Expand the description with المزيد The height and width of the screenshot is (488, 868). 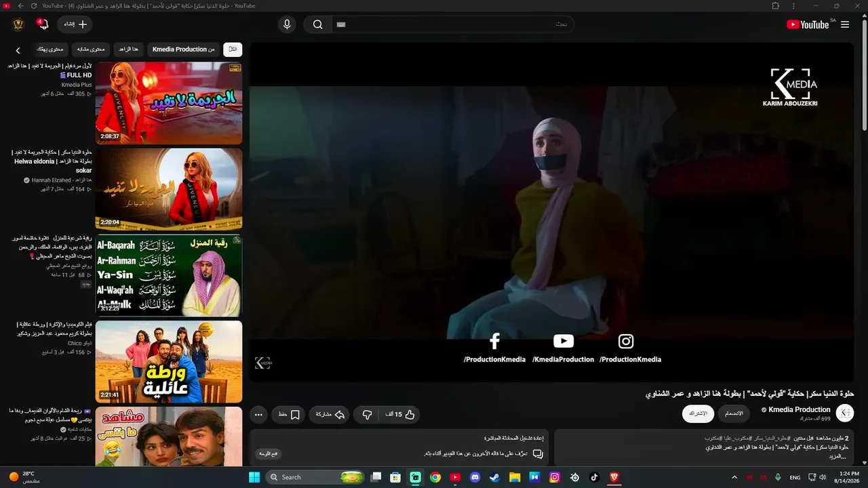pos(838,457)
